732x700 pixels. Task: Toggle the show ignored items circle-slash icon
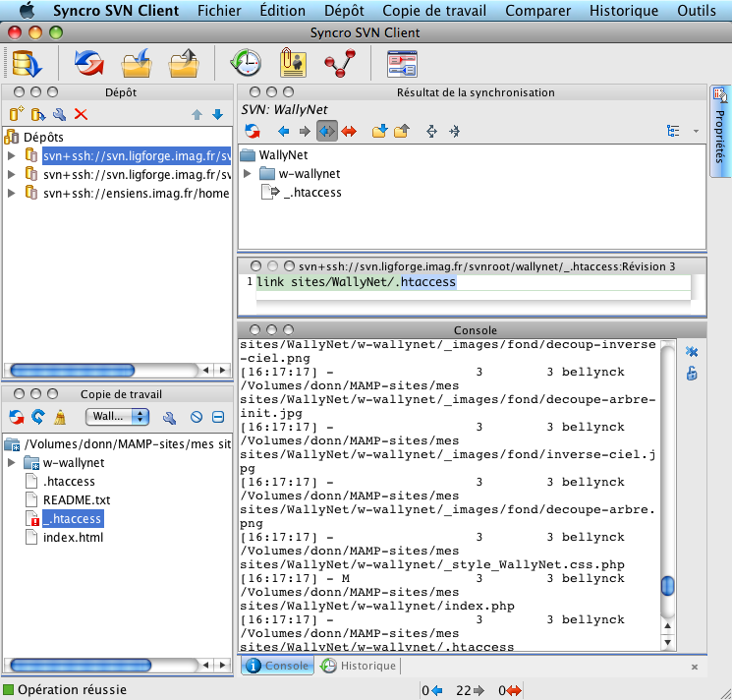click(197, 417)
